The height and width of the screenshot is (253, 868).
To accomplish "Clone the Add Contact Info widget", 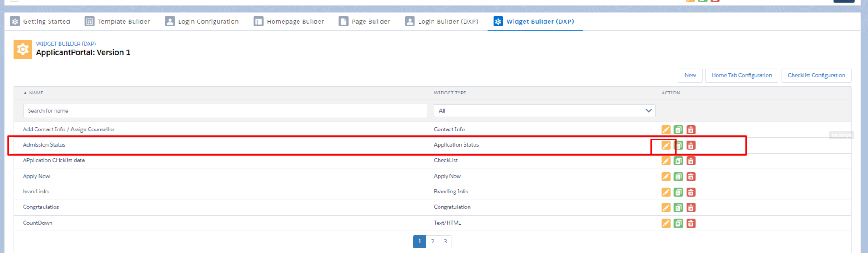I will [x=678, y=130].
